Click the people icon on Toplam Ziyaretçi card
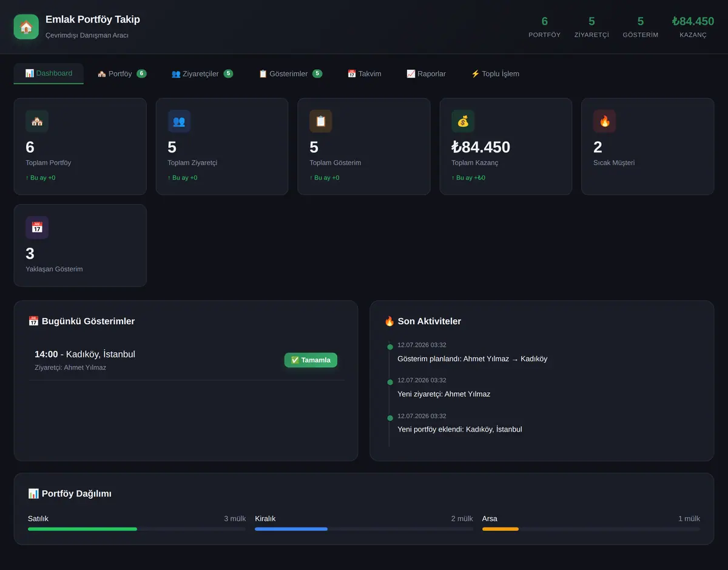This screenshot has width=728, height=570. tap(179, 121)
